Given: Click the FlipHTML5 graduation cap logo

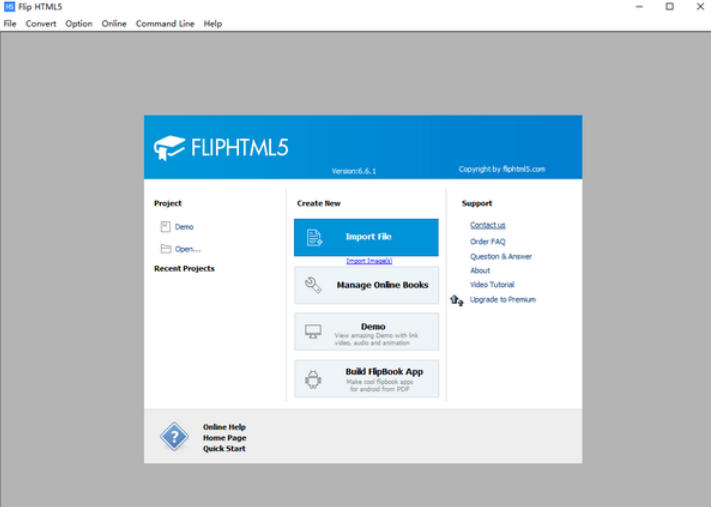Looking at the screenshot, I should [169, 148].
